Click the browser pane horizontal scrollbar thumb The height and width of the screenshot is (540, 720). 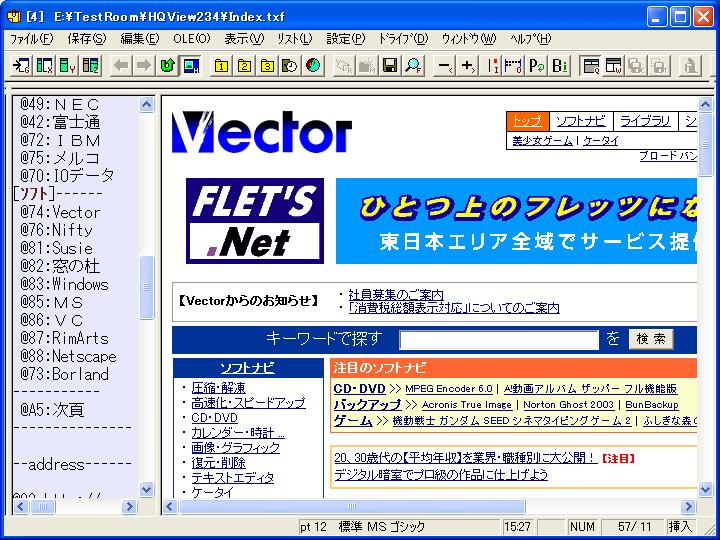352,506
